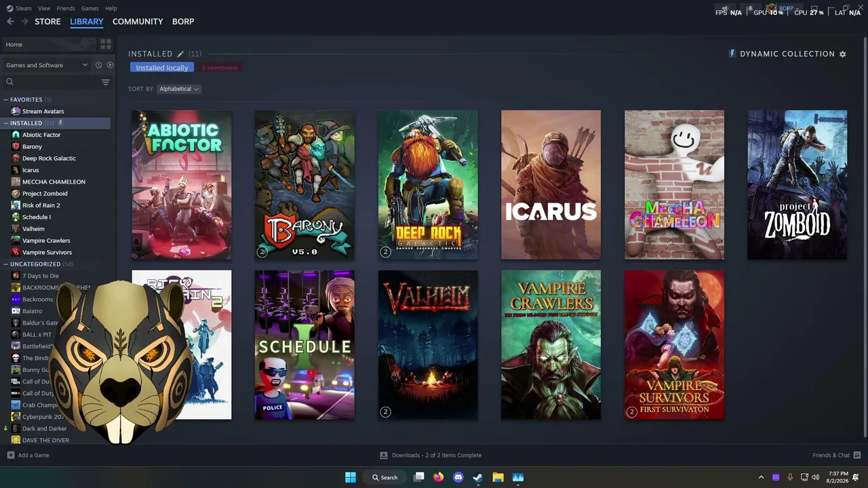Select the Barony sidebar icon

click(16, 146)
